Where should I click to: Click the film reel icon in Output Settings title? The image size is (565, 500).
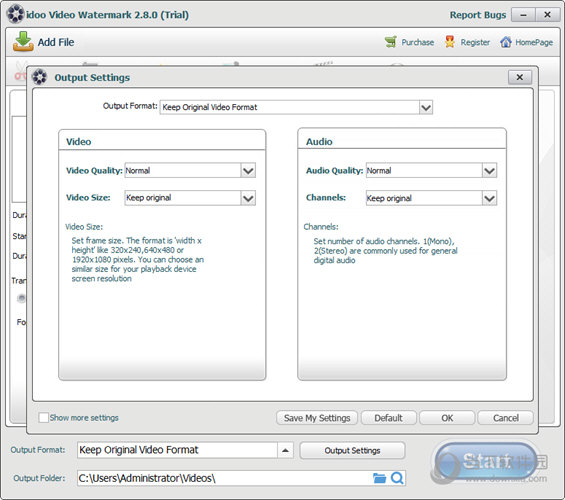click(39, 77)
